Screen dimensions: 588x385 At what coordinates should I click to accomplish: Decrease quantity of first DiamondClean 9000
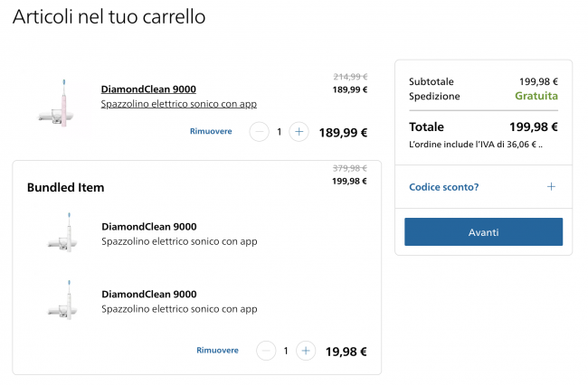(x=259, y=132)
